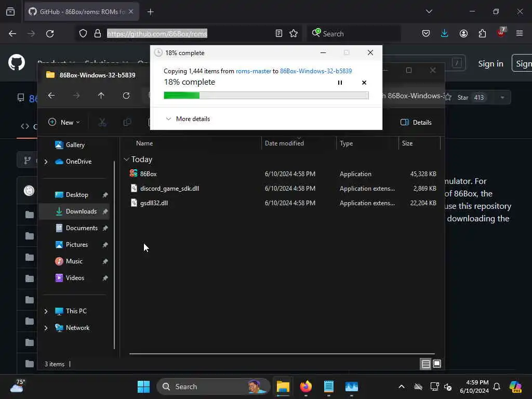Click the green copy progress bar
Screen dimensions: 532x399
tap(266, 96)
